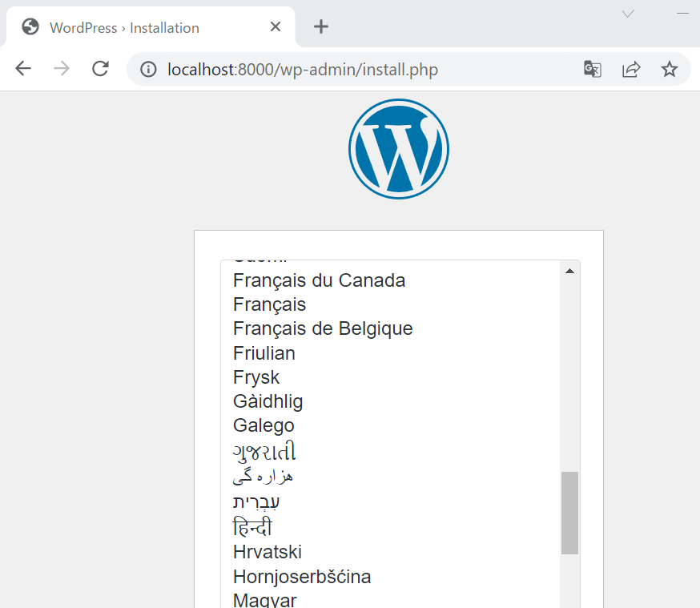
Task: Click the language list scrollbar thumb
Action: (569, 513)
